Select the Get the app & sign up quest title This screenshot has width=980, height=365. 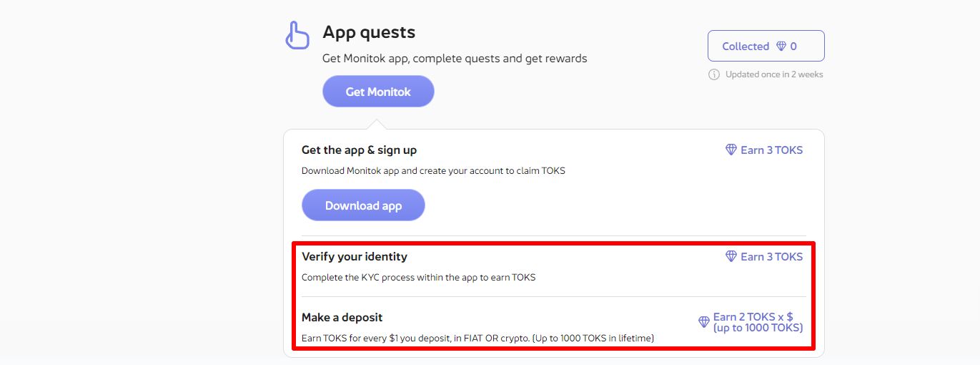[x=359, y=150]
